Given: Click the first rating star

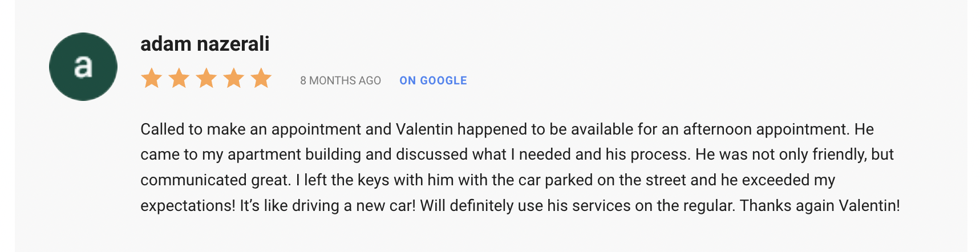Looking at the screenshot, I should tap(152, 78).
